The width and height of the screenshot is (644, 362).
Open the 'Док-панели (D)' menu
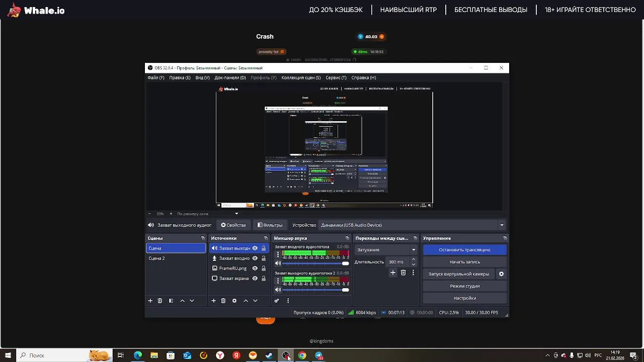click(x=230, y=78)
